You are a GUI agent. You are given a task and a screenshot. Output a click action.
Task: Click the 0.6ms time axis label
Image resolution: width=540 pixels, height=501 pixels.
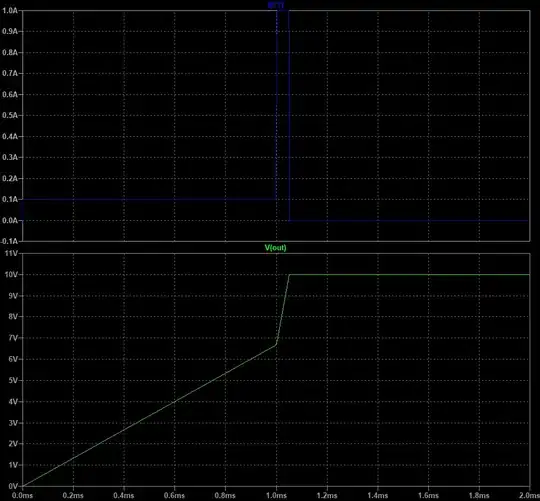tap(174, 496)
